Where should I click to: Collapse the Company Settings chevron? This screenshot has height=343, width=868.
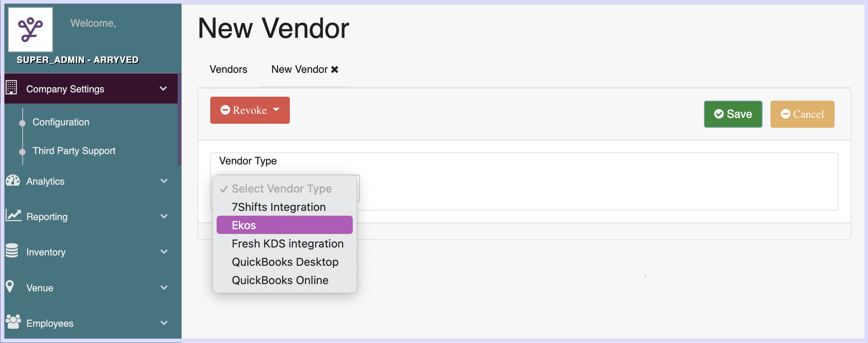(x=163, y=89)
